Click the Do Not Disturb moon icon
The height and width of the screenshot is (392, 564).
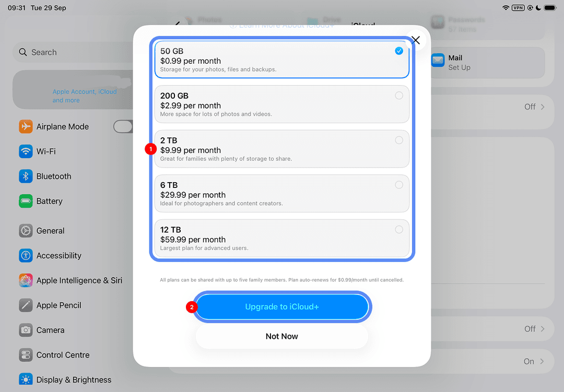538,7
